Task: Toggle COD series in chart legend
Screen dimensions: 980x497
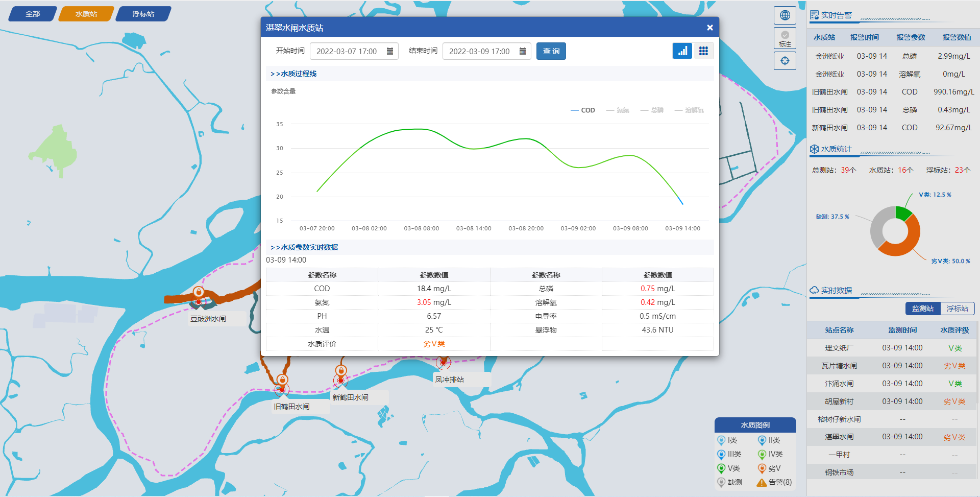Action: pos(583,110)
